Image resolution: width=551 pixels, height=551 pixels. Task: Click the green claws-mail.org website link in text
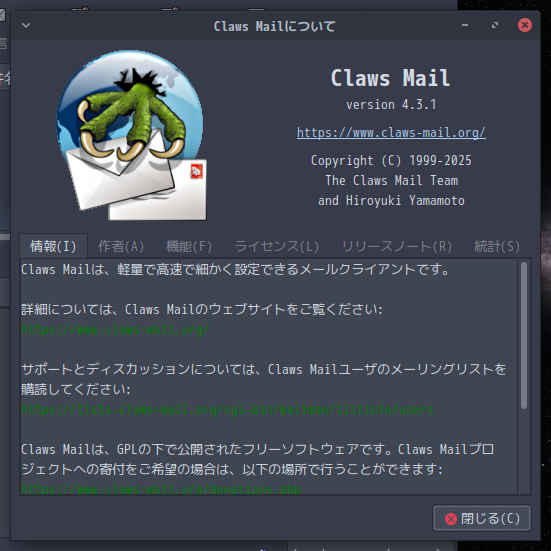(x=115, y=330)
